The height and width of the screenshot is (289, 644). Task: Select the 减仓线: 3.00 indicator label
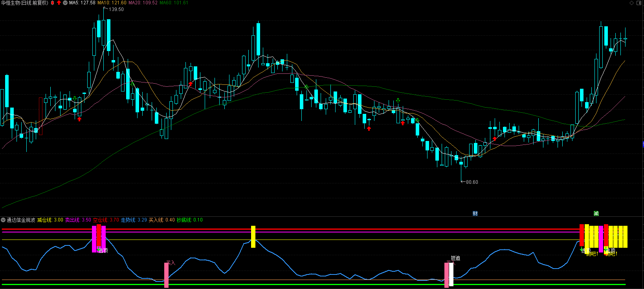(50, 220)
